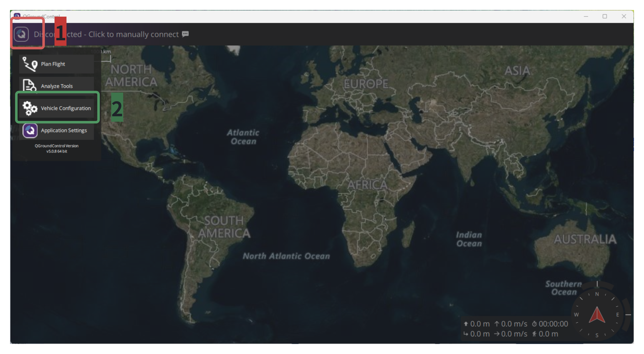Screen dimensions: 644x354
Task: Minimize the QGroundControl window
Action: 586,16
